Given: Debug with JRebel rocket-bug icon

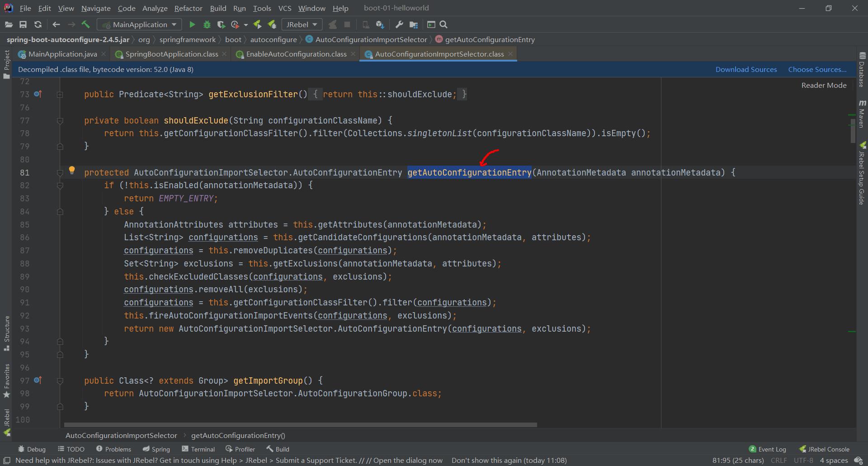Looking at the screenshot, I should tap(272, 24).
